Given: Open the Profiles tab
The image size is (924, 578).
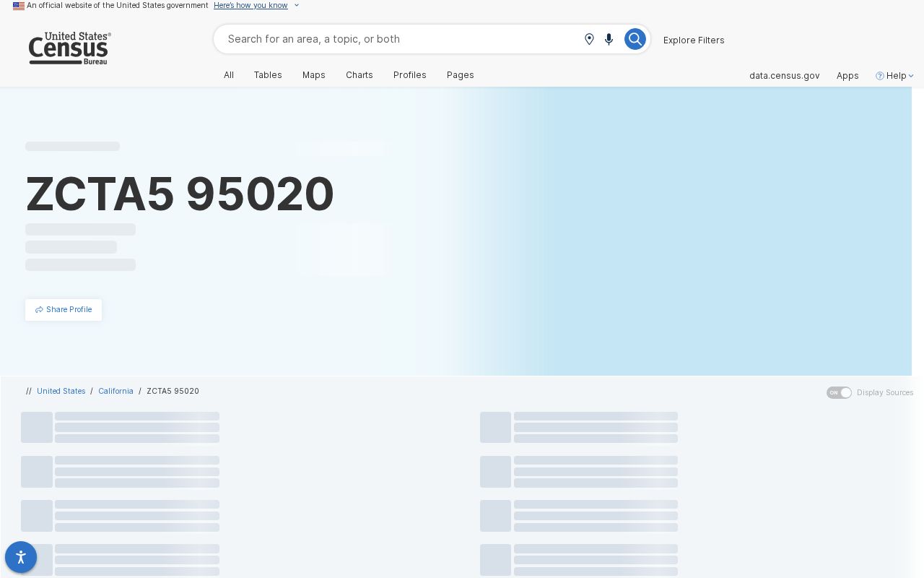Looking at the screenshot, I should pyautogui.click(x=410, y=75).
